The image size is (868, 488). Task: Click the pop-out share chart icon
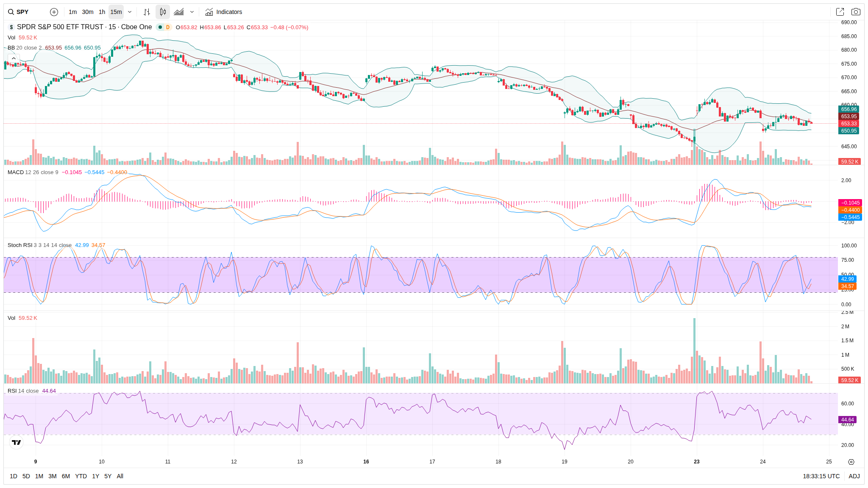(x=840, y=12)
